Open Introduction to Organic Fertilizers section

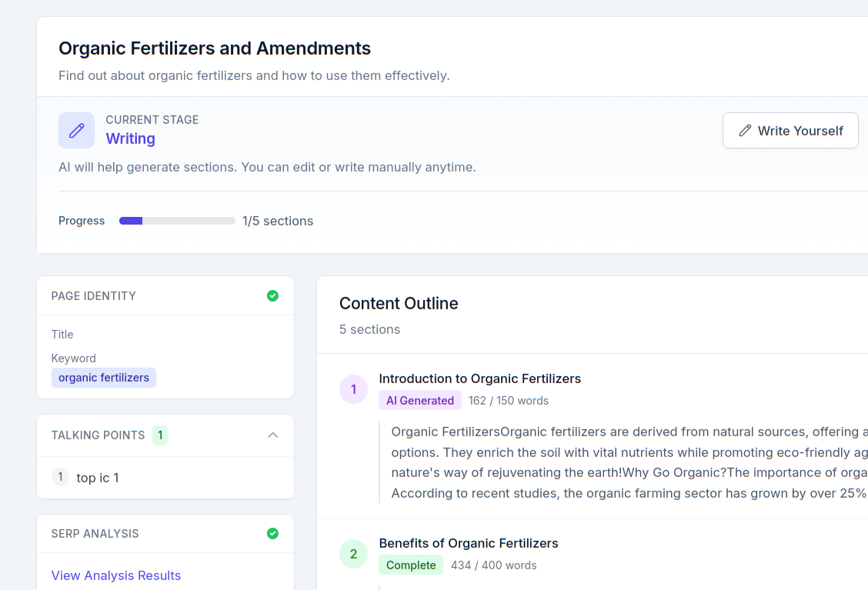coord(479,378)
